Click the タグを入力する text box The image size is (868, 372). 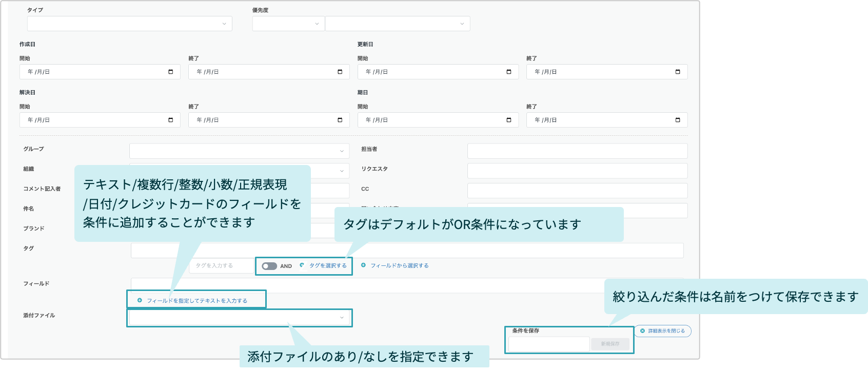coord(222,265)
